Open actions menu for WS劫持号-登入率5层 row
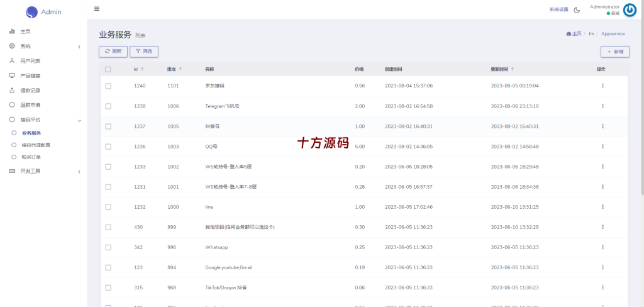Screen dimensions: 644x307 (x=602, y=167)
